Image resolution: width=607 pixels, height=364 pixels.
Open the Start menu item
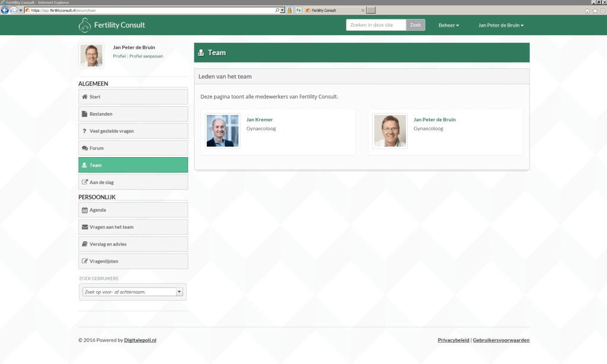[x=133, y=97]
